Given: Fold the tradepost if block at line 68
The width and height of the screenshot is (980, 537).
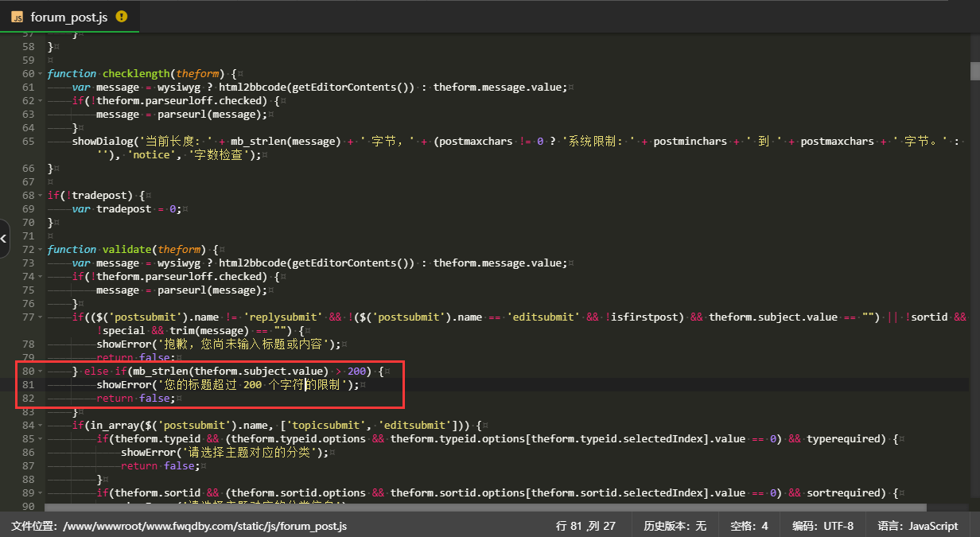Looking at the screenshot, I should 41,195.
